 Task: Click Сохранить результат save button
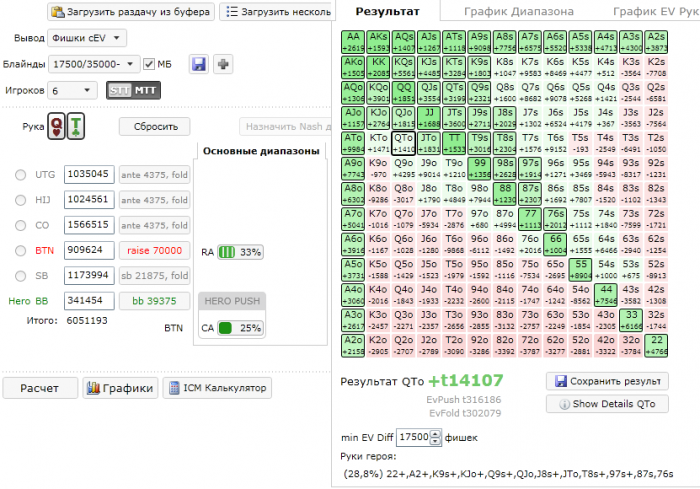coord(607,381)
